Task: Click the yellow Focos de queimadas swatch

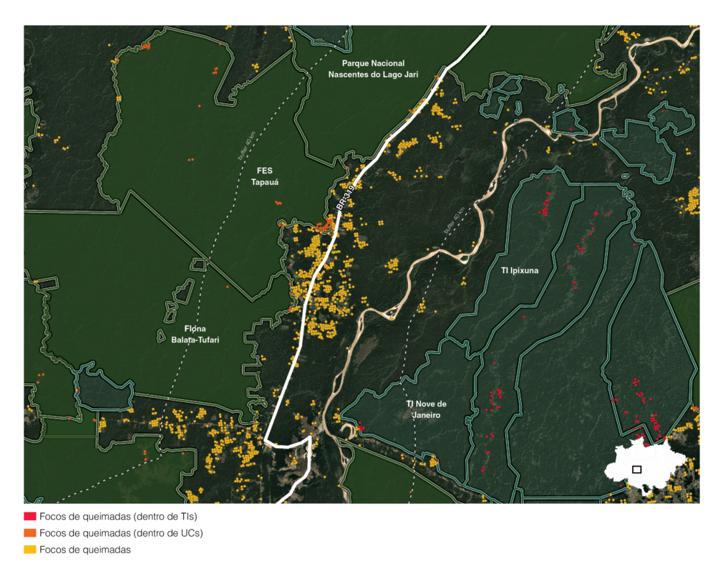Action: (x=30, y=550)
